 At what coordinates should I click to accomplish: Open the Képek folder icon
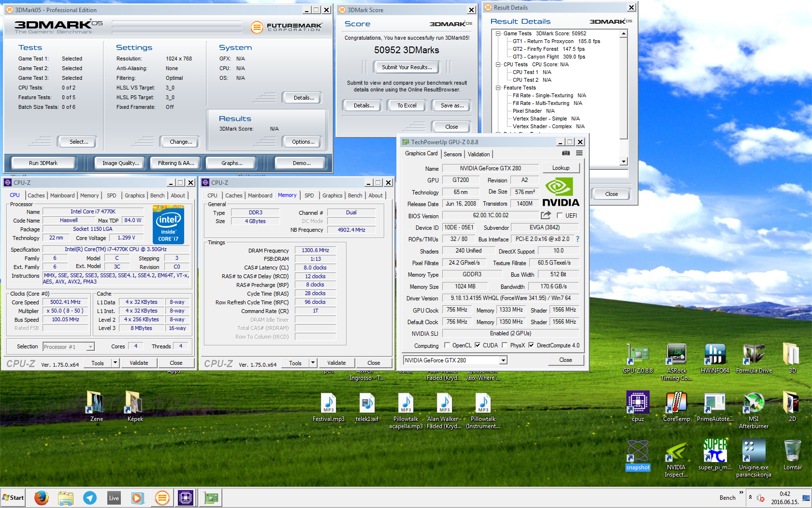[x=135, y=406]
